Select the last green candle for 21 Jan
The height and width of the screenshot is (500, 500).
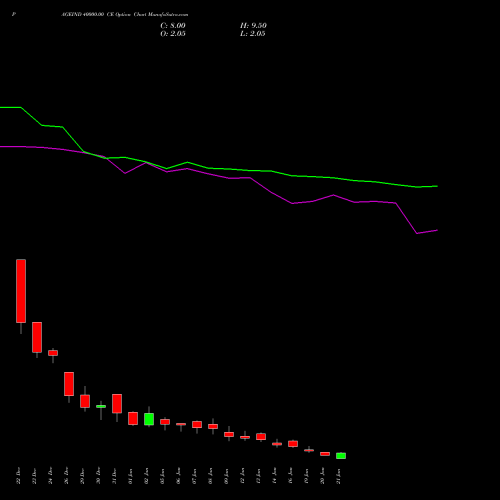[x=341, y=456]
